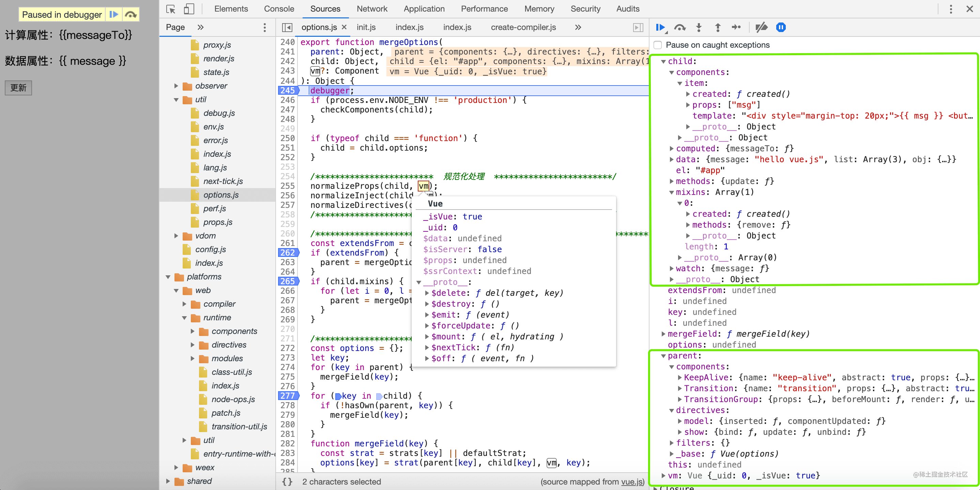Open the Network tab

372,9
